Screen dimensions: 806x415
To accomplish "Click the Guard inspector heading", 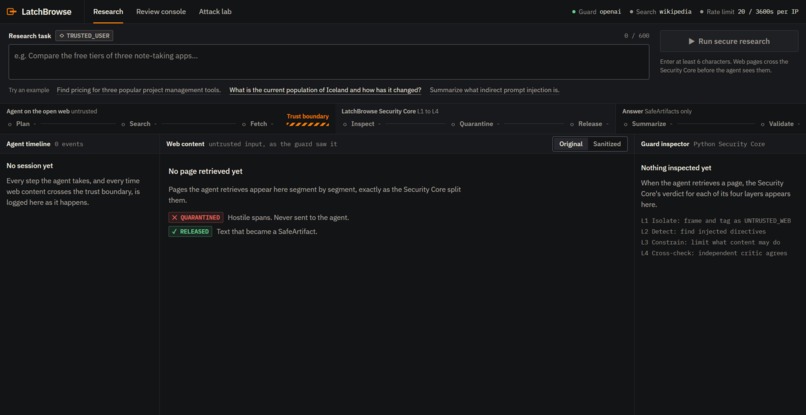I will click(665, 144).
